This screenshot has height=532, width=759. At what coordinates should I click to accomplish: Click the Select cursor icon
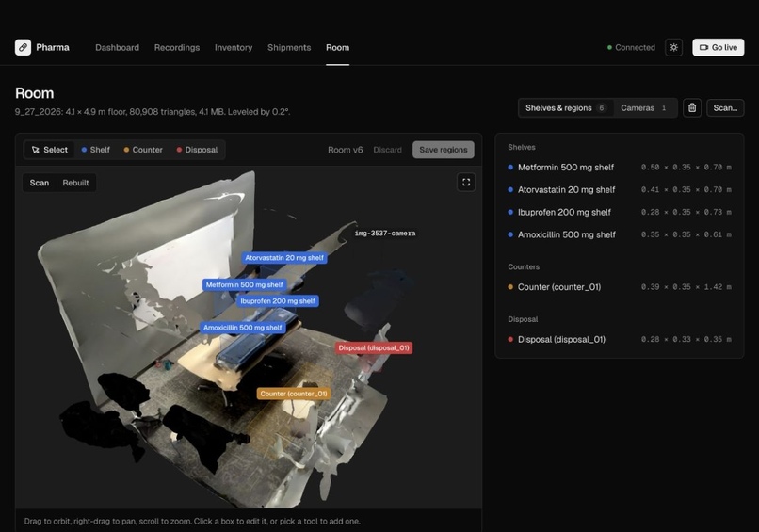36,150
